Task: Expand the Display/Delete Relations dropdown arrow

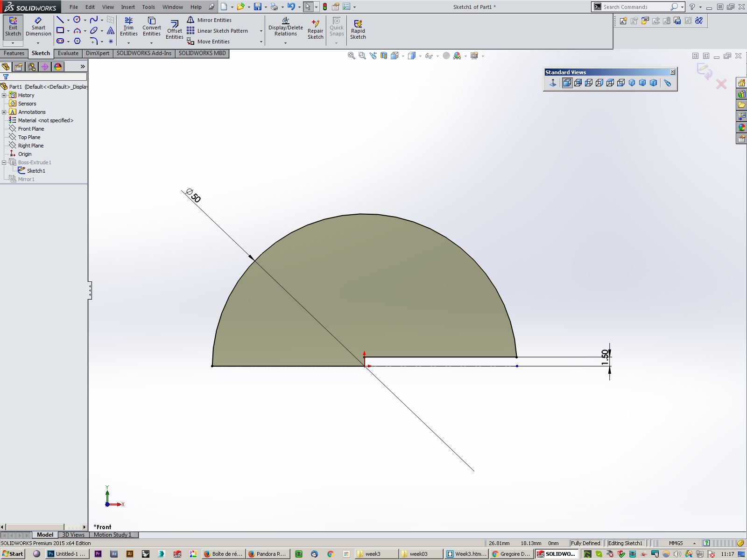Action: (x=285, y=43)
